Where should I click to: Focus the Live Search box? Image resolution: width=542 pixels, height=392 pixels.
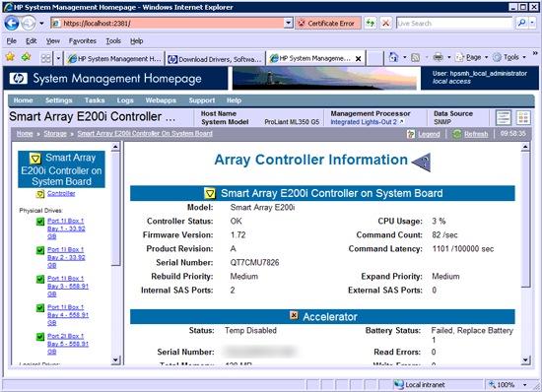pyautogui.click(x=454, y=23)
